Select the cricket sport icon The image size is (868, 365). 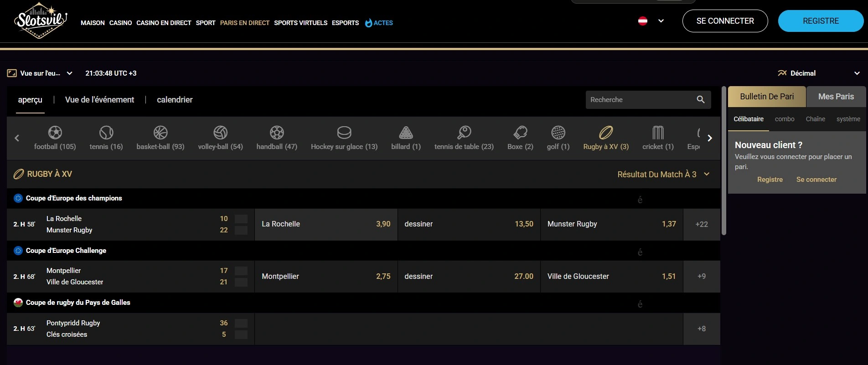(x=658, y=133)
